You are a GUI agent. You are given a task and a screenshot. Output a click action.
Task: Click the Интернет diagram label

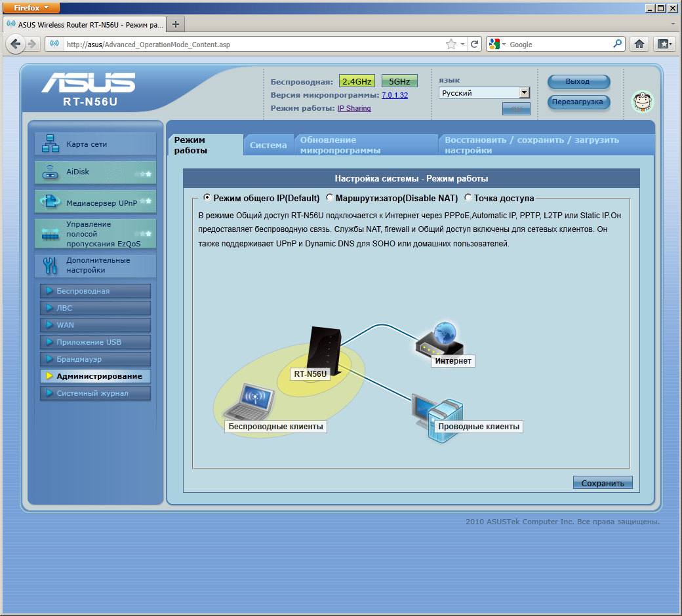(x=452, y=361)
